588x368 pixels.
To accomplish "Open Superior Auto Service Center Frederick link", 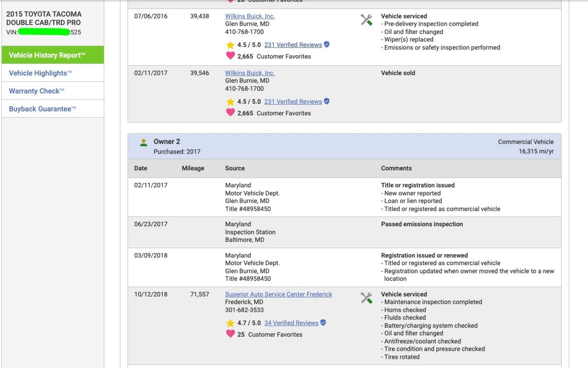I will [279, 294].
